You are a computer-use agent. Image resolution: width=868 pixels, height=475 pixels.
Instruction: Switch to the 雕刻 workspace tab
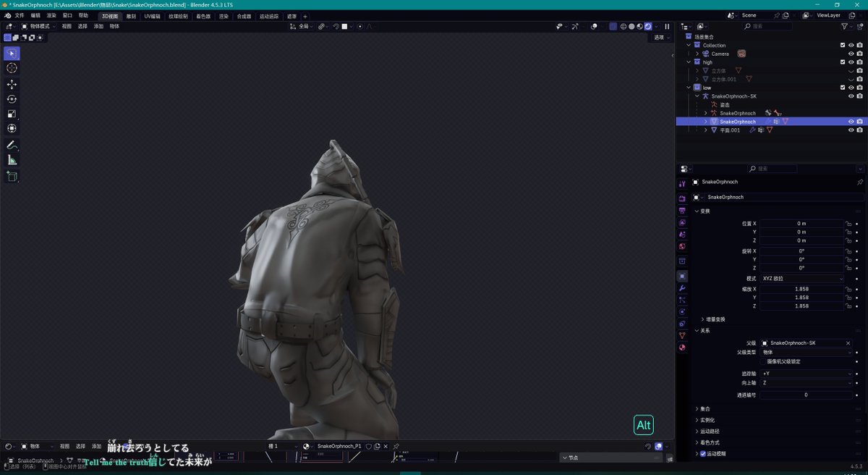click(x=131, y=15)
